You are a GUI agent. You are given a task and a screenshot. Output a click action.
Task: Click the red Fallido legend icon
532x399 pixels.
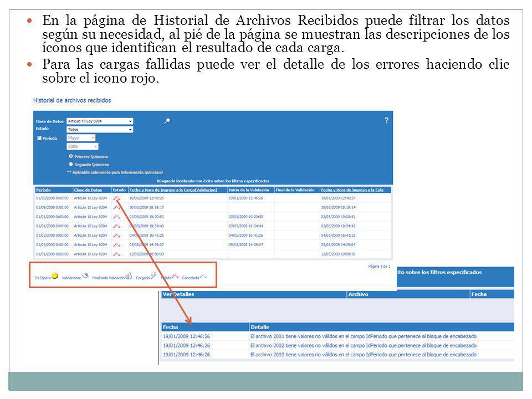tap(175, 276)
